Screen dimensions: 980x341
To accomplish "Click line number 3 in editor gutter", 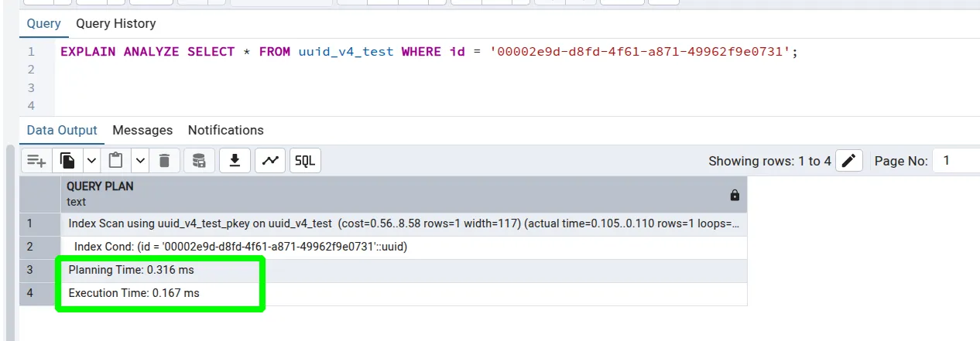I will click(31, 87).
